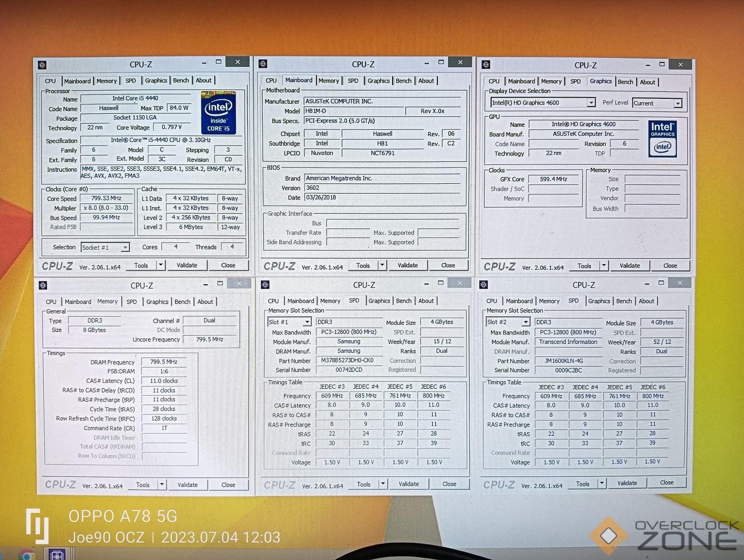Click CPU-Z title icon in CPU tab window
Screen dimensions: 744x560
point(42,65)
